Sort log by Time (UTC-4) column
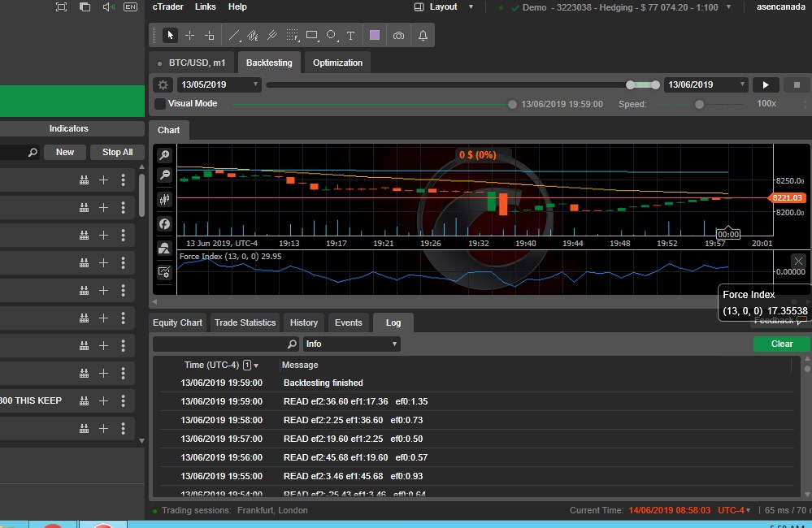The image size is (812, 528). [220, 365]
